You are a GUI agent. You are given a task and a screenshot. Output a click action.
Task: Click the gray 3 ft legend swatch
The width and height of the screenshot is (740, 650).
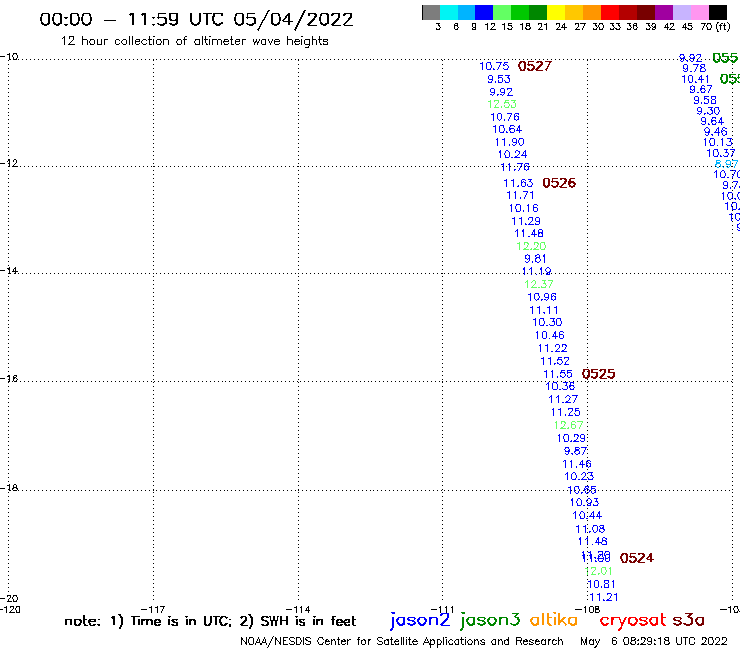(431, 12)
